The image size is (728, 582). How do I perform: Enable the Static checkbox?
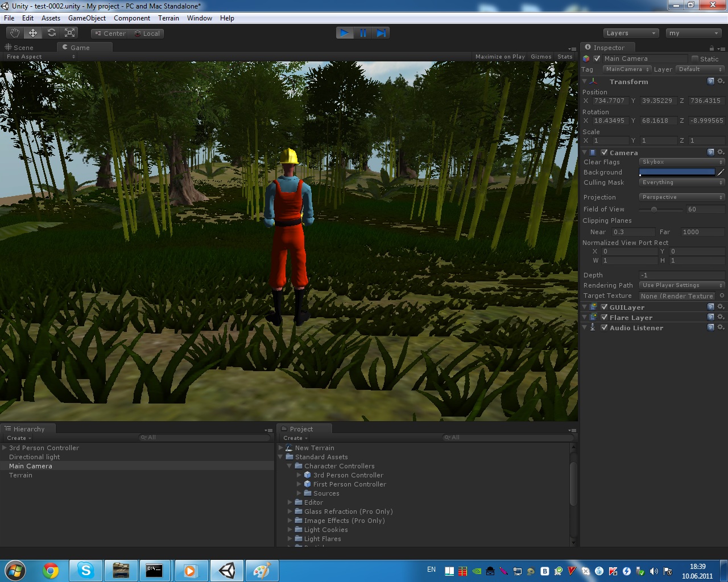click(x=695, y=59)
